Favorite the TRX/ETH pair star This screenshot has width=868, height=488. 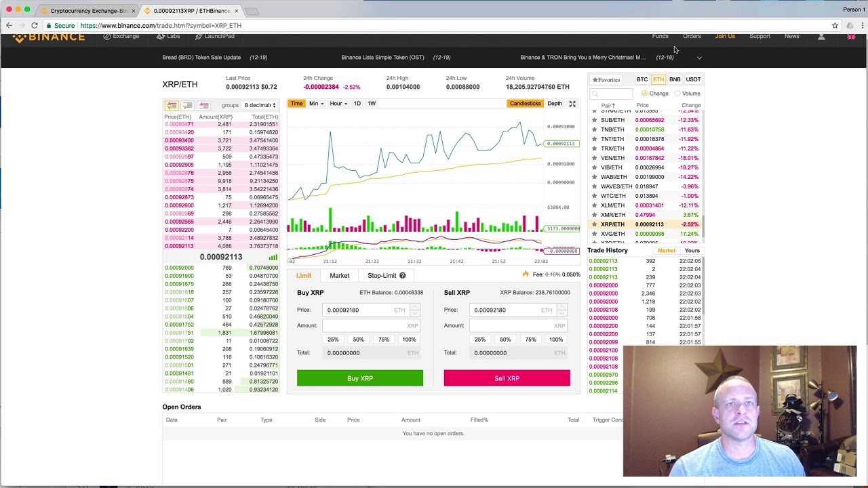[595, 148]
